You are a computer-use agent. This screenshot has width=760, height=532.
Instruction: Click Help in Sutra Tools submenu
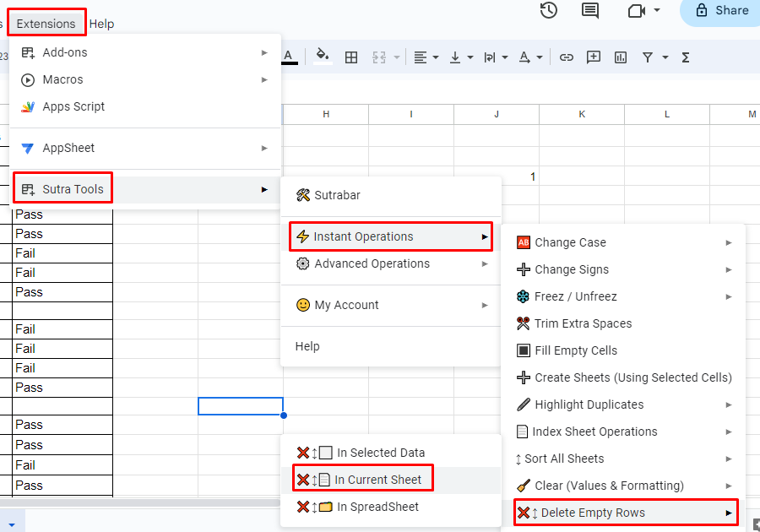point(391,346)
